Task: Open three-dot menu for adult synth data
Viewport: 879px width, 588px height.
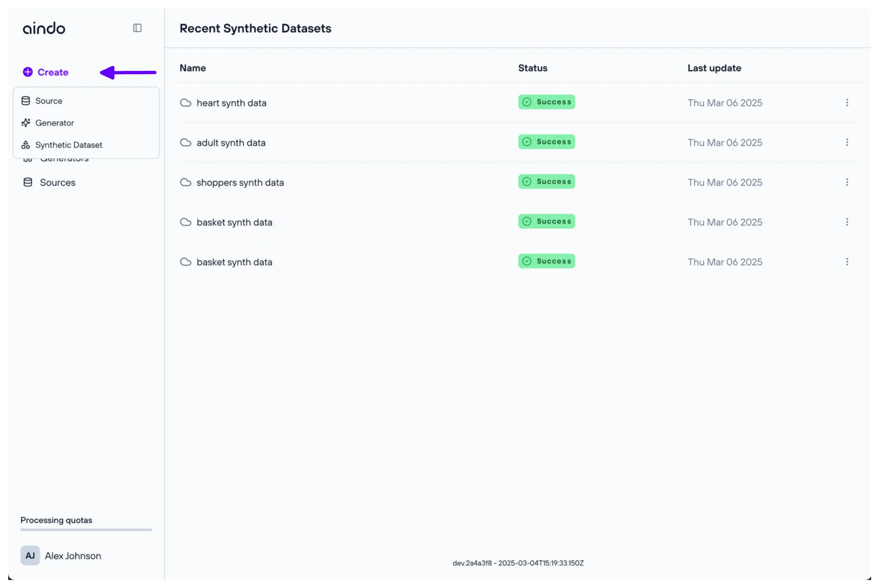Action: click(x=847, y=143)
